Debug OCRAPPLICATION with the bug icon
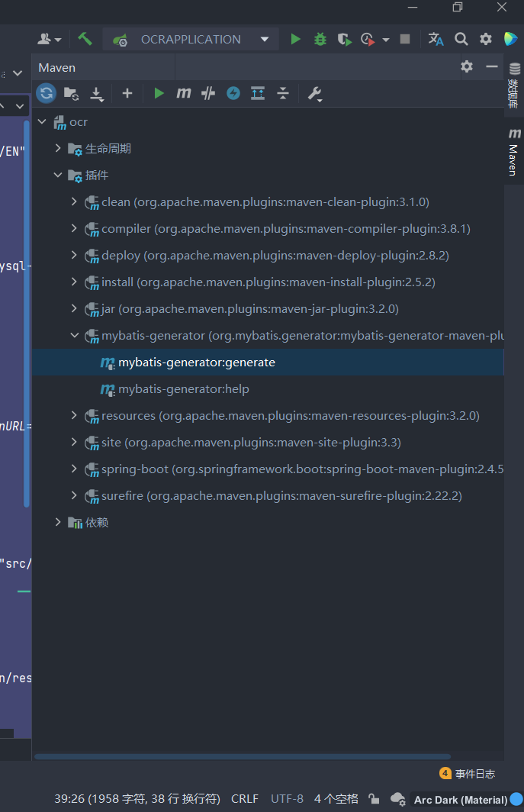This screenshot has width=524, height=812. click(320, 39)
